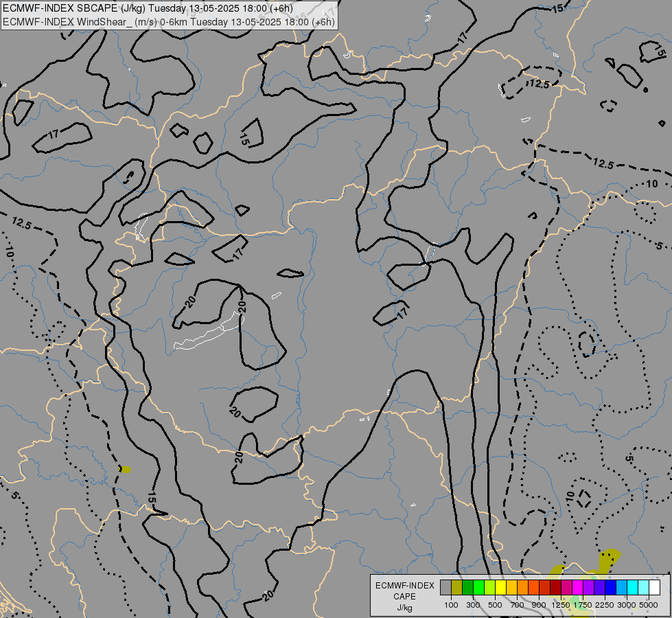
Task: Click the CAPE label in legend
Action: [404, 597]
